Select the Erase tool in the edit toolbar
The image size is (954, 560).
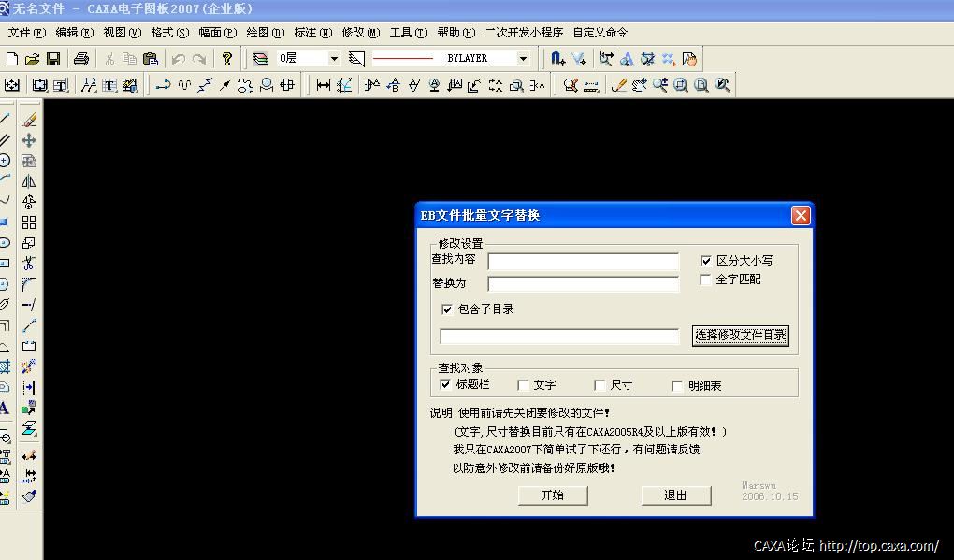point(29,120)
